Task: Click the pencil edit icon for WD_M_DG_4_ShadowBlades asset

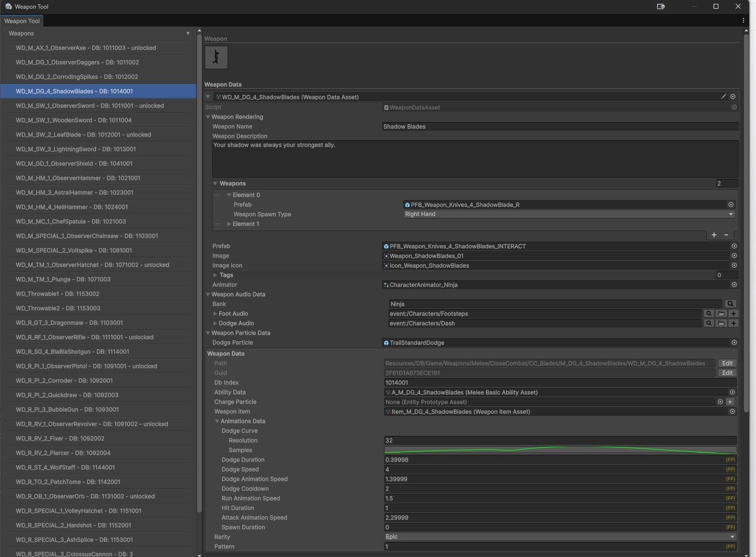Action: point(723,96)
